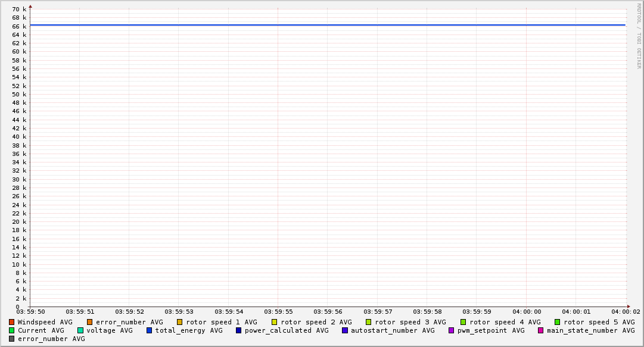
Task: Click the green Current AVG legend swatch
Action: [x=11, y=330]
